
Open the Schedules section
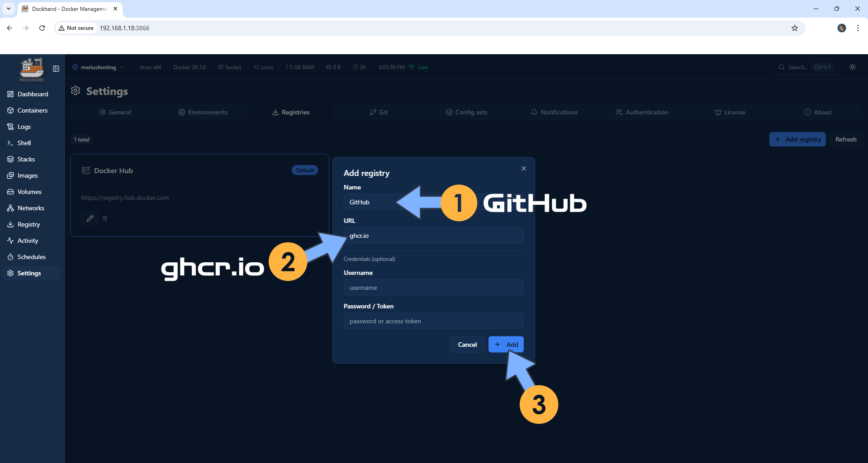pos(31,257)
